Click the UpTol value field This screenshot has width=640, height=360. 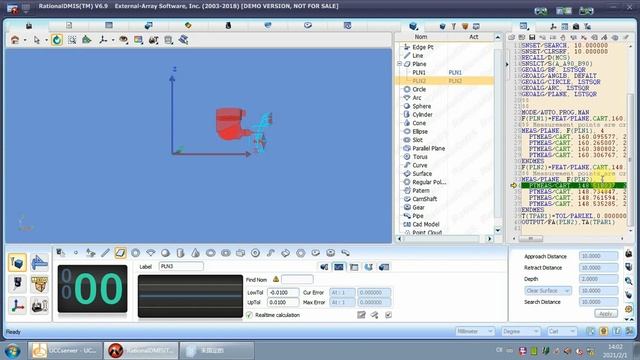(x=283, y=302)
